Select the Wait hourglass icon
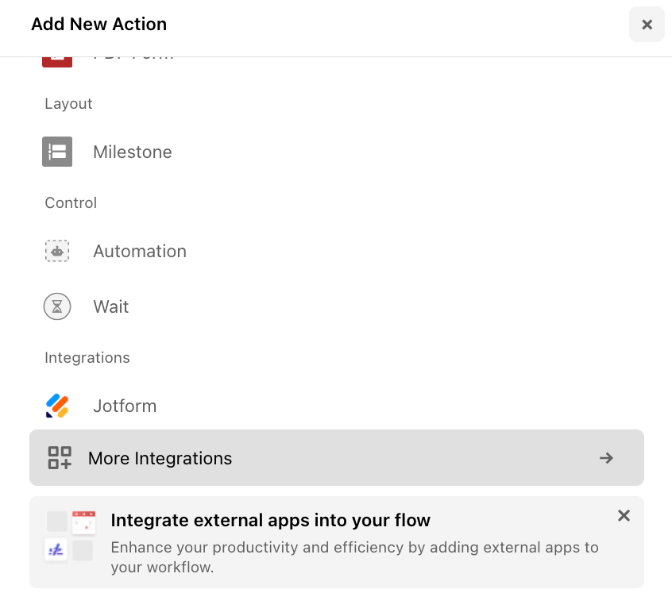Image resolution: width=672 pixels, height=616 pixels. (x=56, y=306)
